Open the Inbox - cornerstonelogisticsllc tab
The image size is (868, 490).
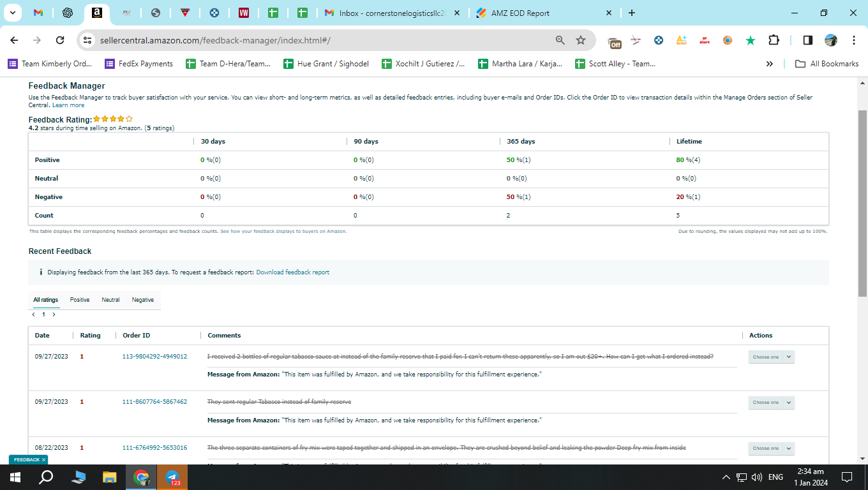[392, 13]
